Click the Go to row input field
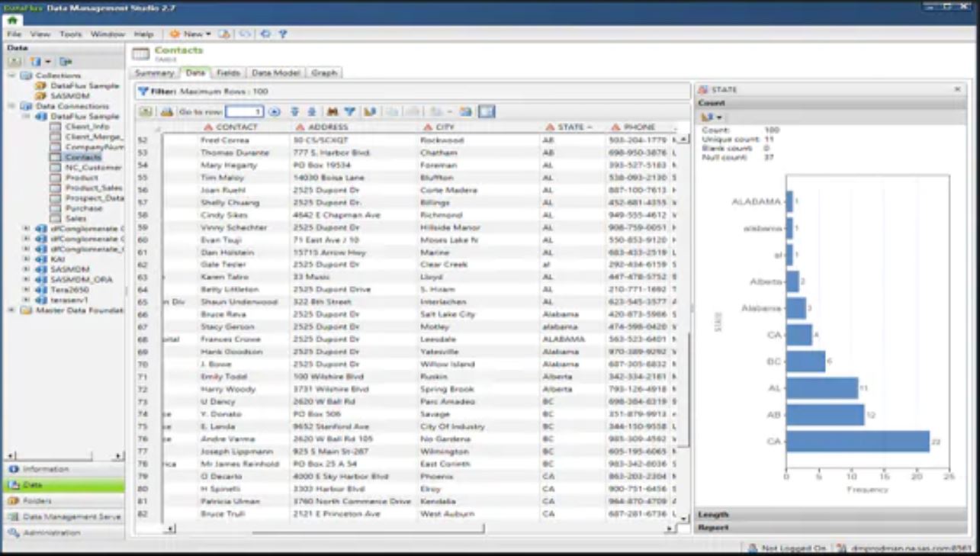Screen dimensions: 980x556 click(x=245, y=112)
